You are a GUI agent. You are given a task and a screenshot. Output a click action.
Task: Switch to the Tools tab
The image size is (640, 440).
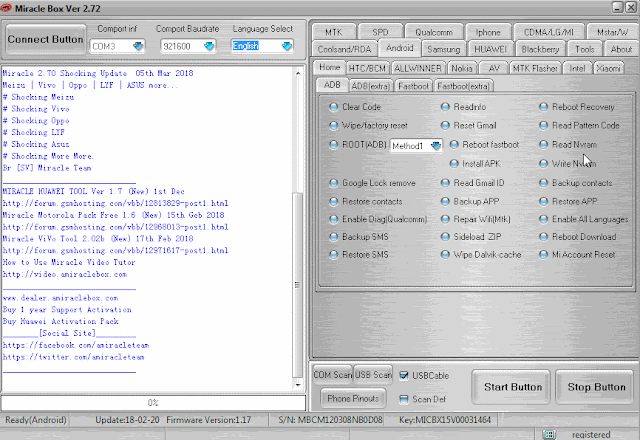[584, 49]
